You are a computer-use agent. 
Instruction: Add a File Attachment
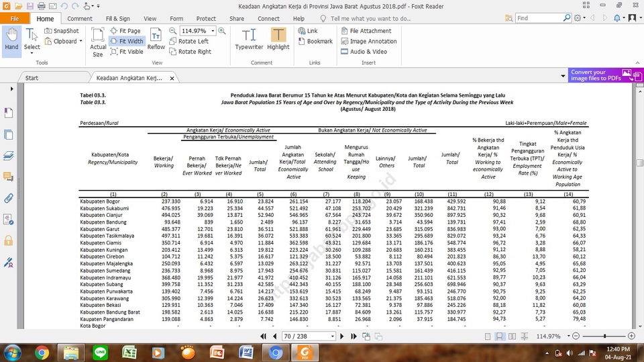pyautogui.click(x=366, y=31)
